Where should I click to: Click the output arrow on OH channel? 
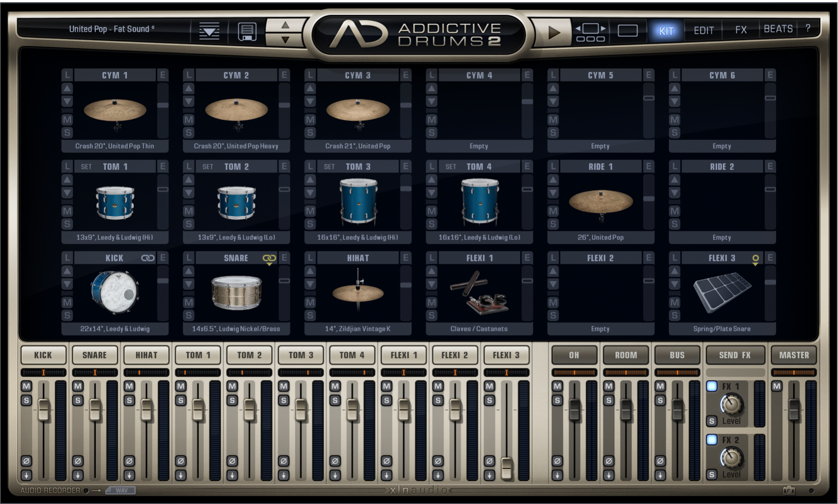pyautogui.click(x=557, y=475)
